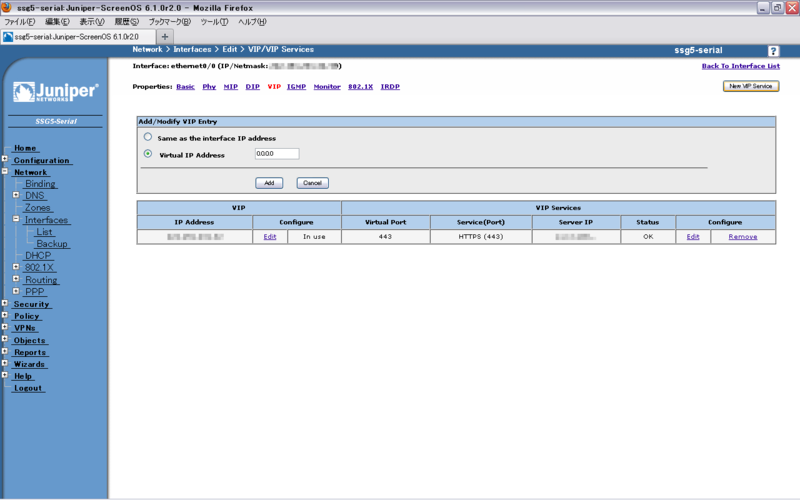Select the Virtual IP Address radio button
This screenshot has height=500, width=800.
[x=148, y=154]
